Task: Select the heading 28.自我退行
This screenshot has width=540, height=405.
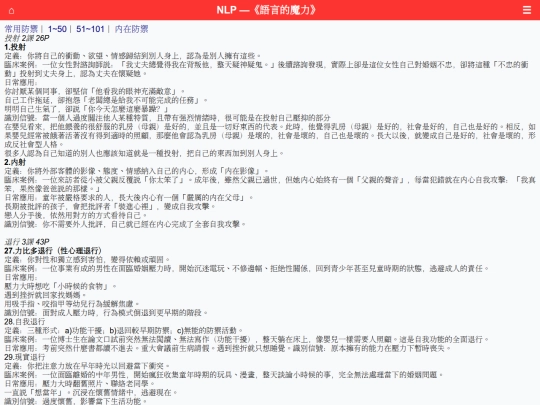Action: [24, 322]
